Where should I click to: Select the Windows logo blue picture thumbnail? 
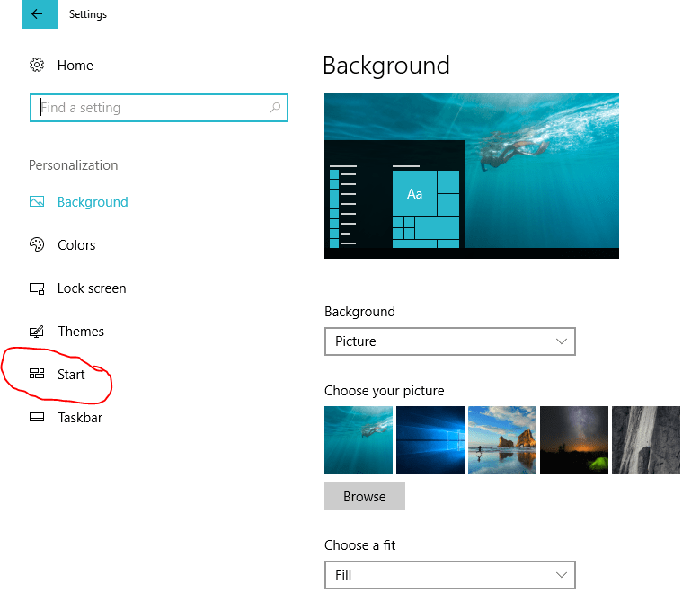tap(430, 440)
